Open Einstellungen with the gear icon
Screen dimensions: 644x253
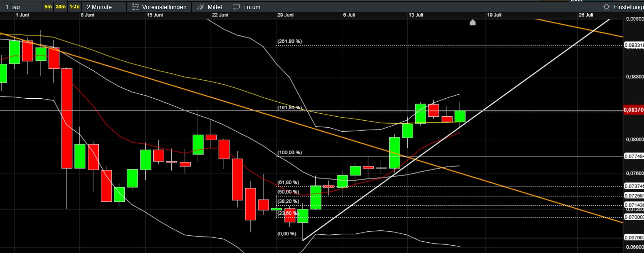coord(606,7)
